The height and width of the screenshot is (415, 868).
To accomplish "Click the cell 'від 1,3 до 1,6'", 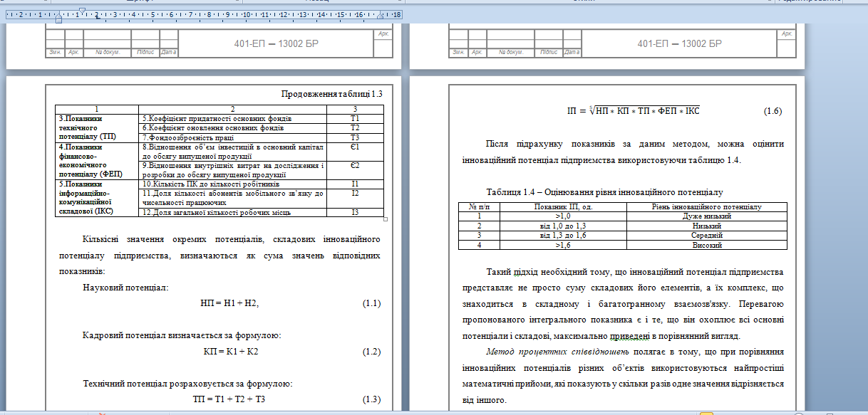I will tap(564, 235).
